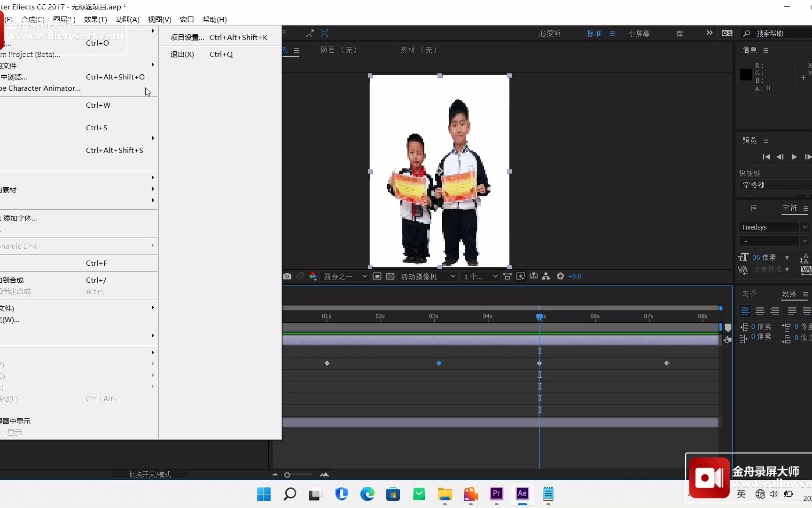Set the 36 像素 font size value

(764, 257)
